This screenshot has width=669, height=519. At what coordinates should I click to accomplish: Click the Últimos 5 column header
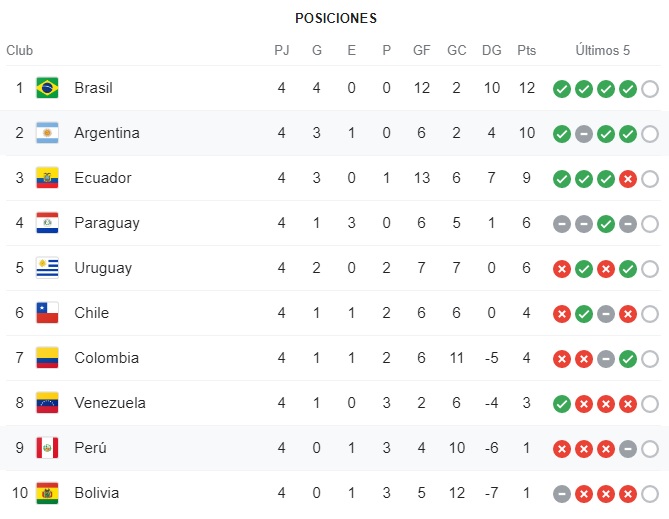pyautogui.click(x=603, y=50)
